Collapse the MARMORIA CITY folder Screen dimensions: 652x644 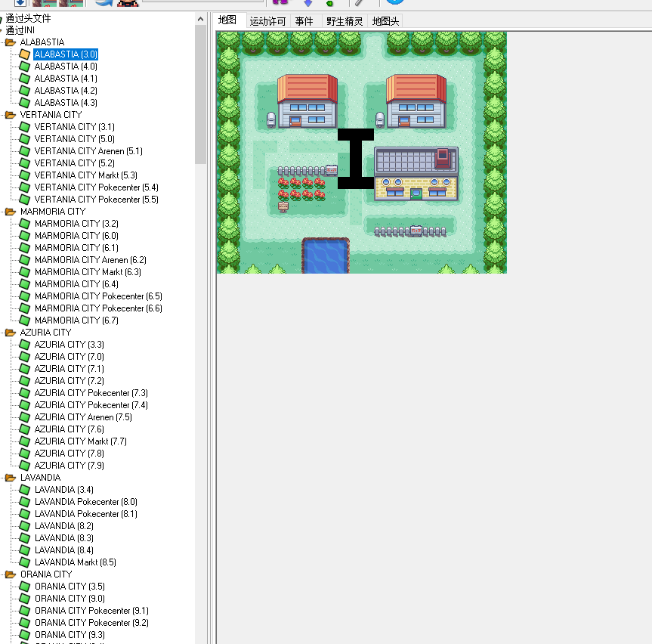click(x=11, y=212)
